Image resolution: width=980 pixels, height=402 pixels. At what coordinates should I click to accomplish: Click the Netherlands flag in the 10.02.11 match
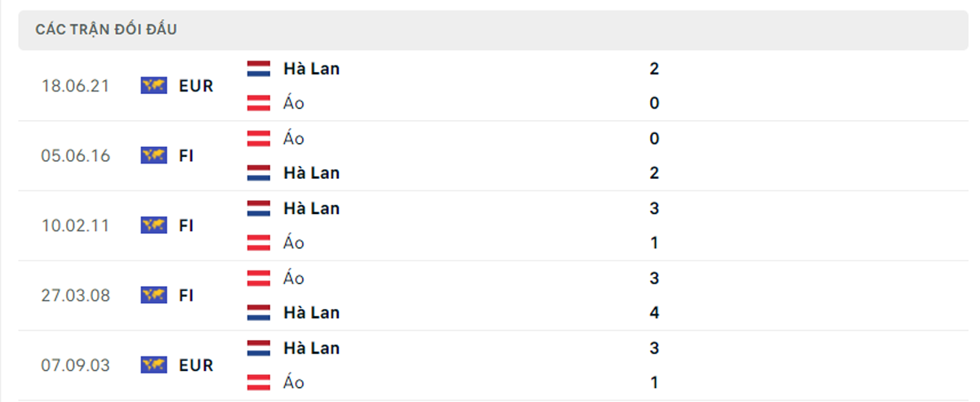coord(259,208)
